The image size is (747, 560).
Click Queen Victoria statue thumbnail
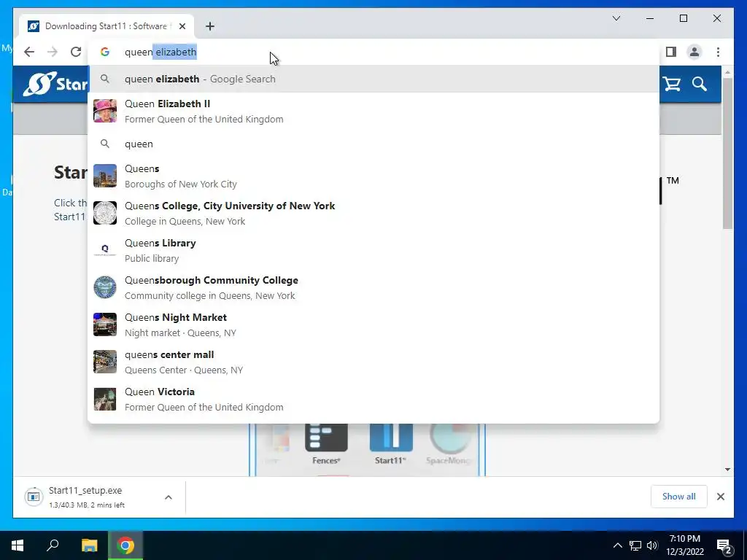point(105,399)
